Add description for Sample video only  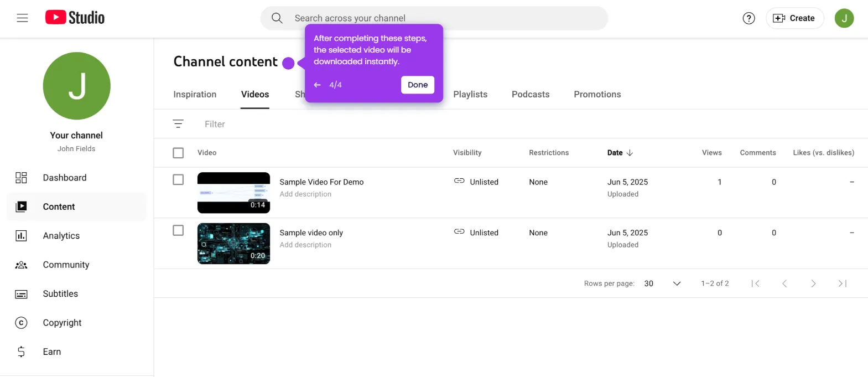click(305, 245)
